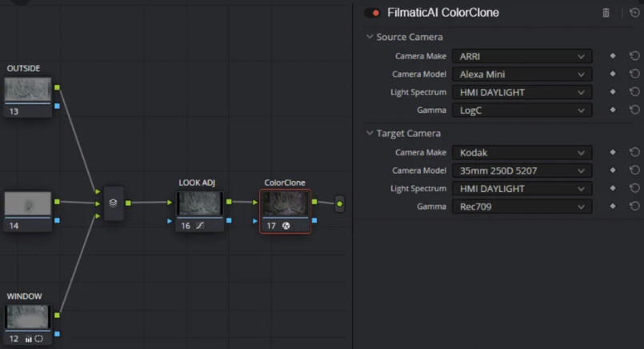Click the curves icon on node 16
Screen dimensions: 644x349
click(200, 225)
